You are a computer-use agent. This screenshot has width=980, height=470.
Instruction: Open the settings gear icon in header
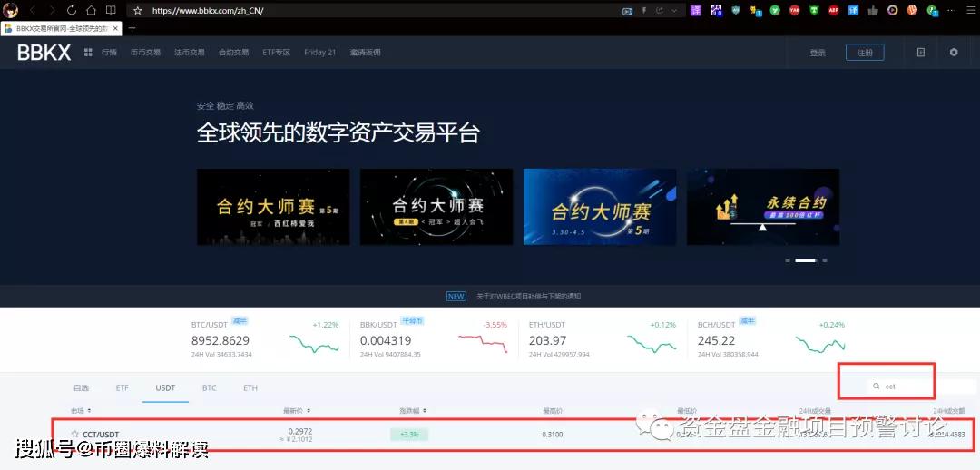point(953,53)
